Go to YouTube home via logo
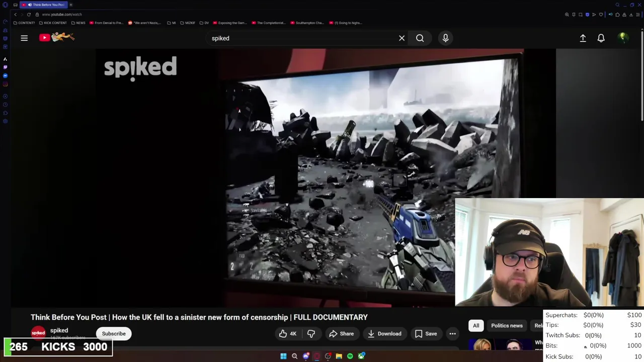 pos(57,37)
